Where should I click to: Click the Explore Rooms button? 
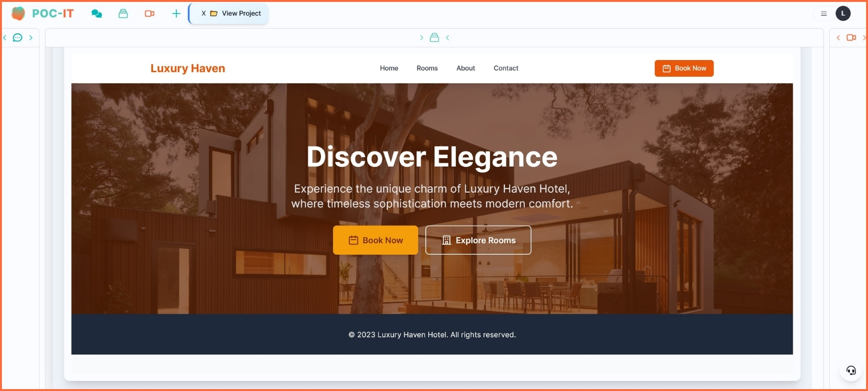pyautogui.click(x=478, y=240)
